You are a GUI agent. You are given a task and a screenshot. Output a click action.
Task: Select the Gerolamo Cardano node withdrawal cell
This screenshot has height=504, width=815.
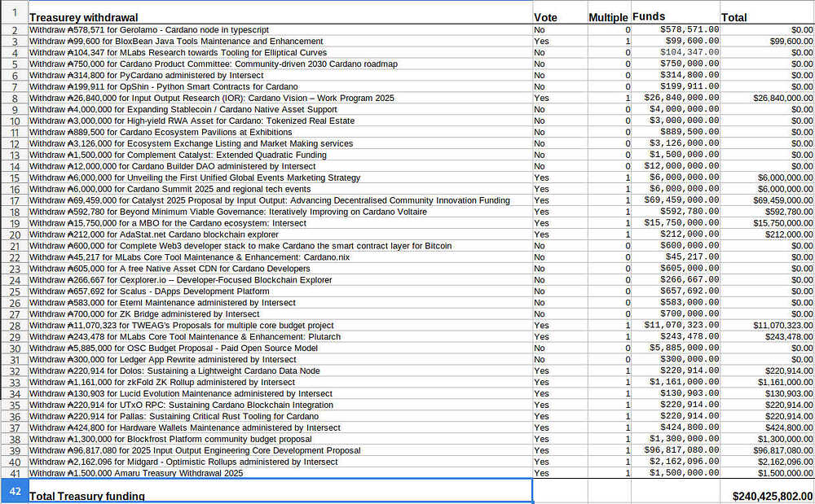tap(280, 29)
